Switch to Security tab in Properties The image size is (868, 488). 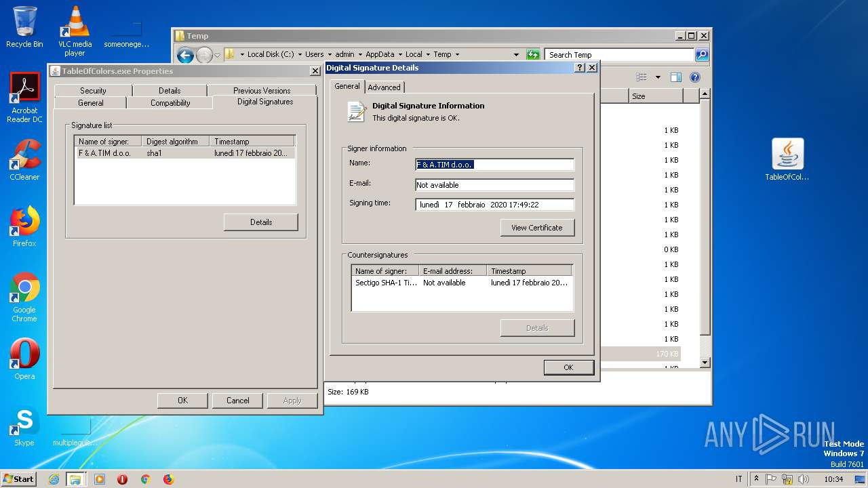(x=93, y=90)
